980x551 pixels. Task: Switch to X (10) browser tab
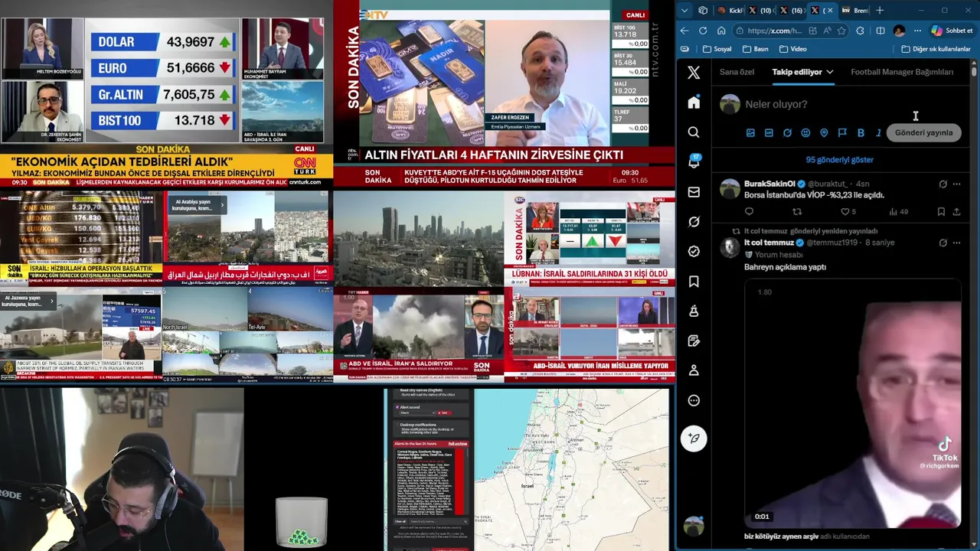coord(761,10)
